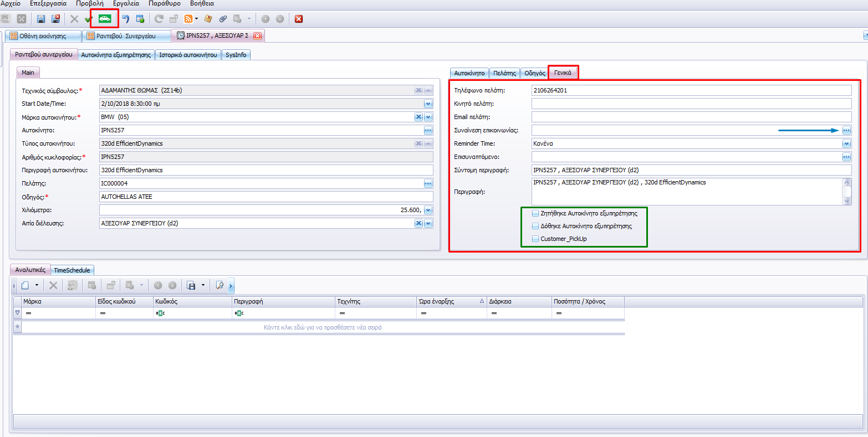868x437 pixels.
Task: Expand the Χιλιόμετρα dropdown arrow
Action: [428, 210]
